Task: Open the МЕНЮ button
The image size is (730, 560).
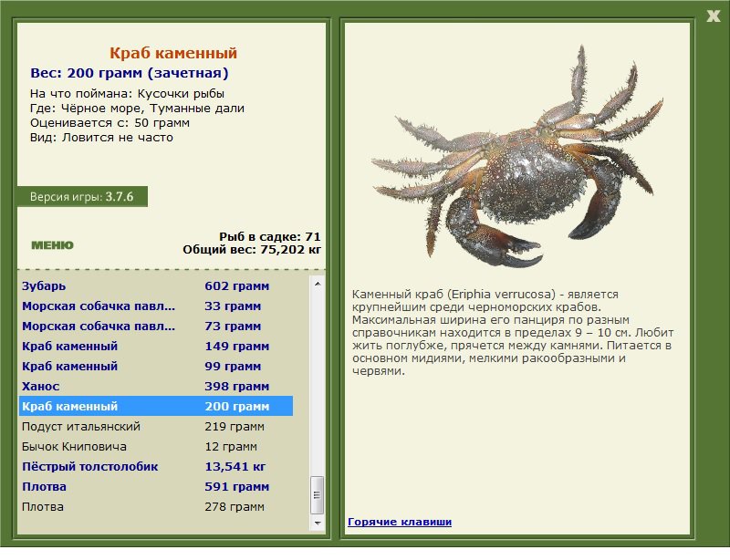Action: click(x=52, y=245)
